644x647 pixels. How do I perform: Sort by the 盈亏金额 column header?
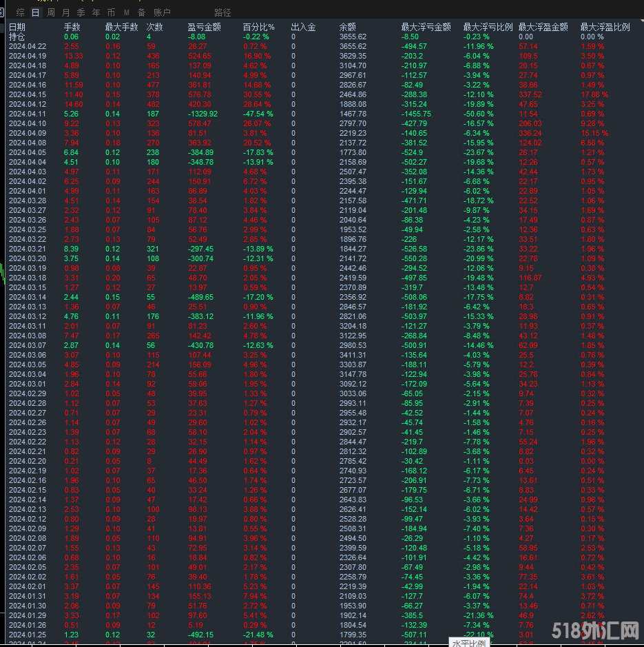pos(204,27)
